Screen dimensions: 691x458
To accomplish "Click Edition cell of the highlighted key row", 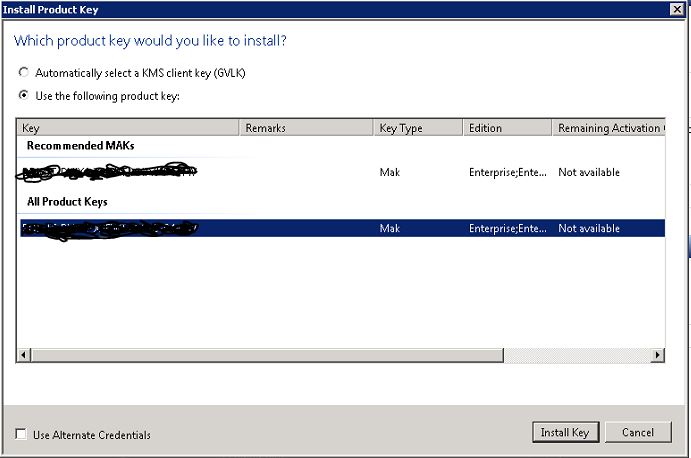I will coord(507,229).
